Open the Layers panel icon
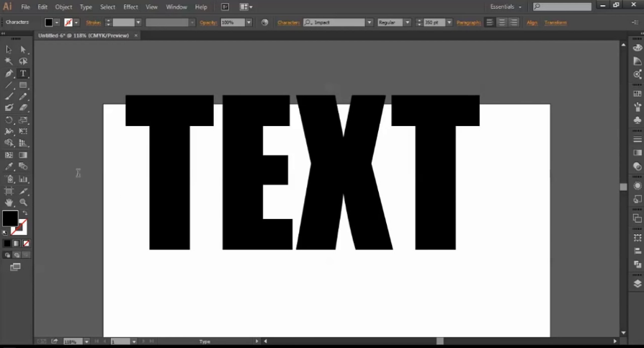Viewport: 644px width, 348px height. 638,283
